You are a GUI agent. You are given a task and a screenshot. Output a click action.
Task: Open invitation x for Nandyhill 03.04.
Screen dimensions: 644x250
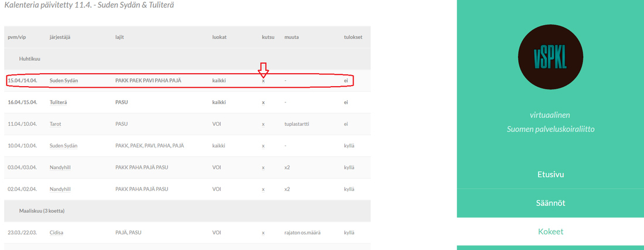(x=263, y=167)
